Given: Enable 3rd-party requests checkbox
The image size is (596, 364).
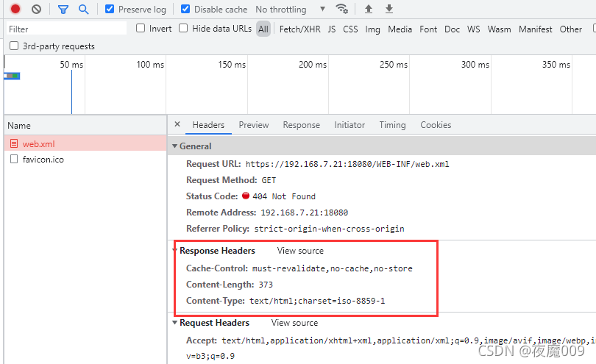Looking at the screenshot, I should [x=14, y=46].
